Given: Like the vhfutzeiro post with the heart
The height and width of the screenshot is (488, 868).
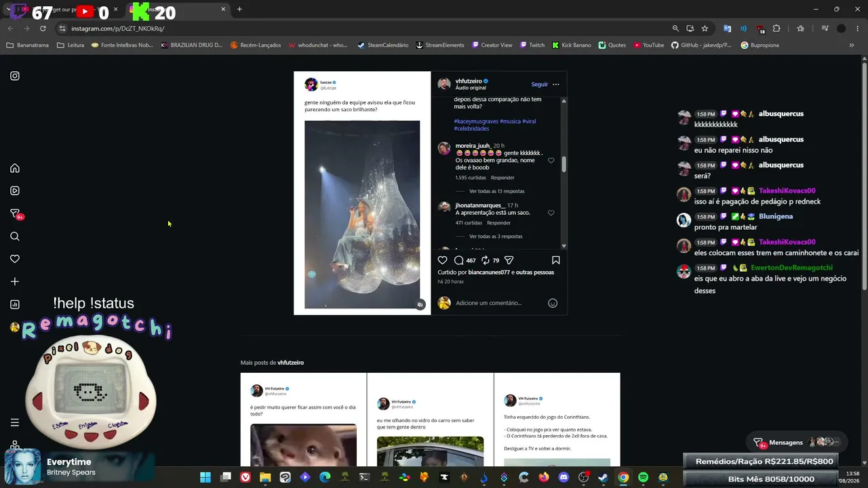Looking at the screenshot, I should tap(443, 260).
